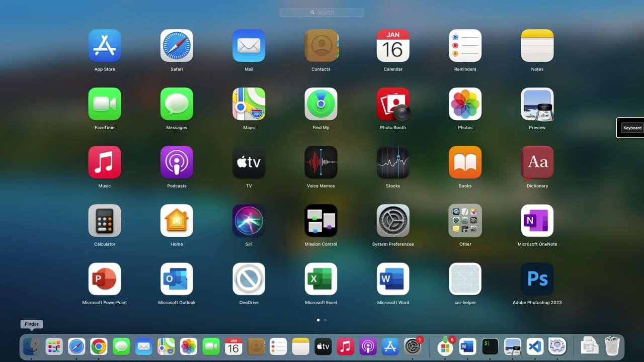Open Google Chrome from the Dock
The width and height of the screenshot is (644, 362).
click(99, 346)
